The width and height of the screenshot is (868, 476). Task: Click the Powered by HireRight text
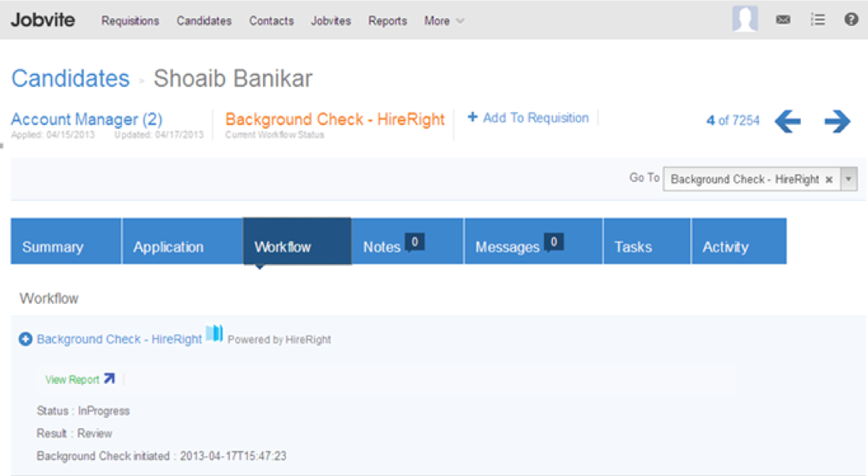(279, 340)
